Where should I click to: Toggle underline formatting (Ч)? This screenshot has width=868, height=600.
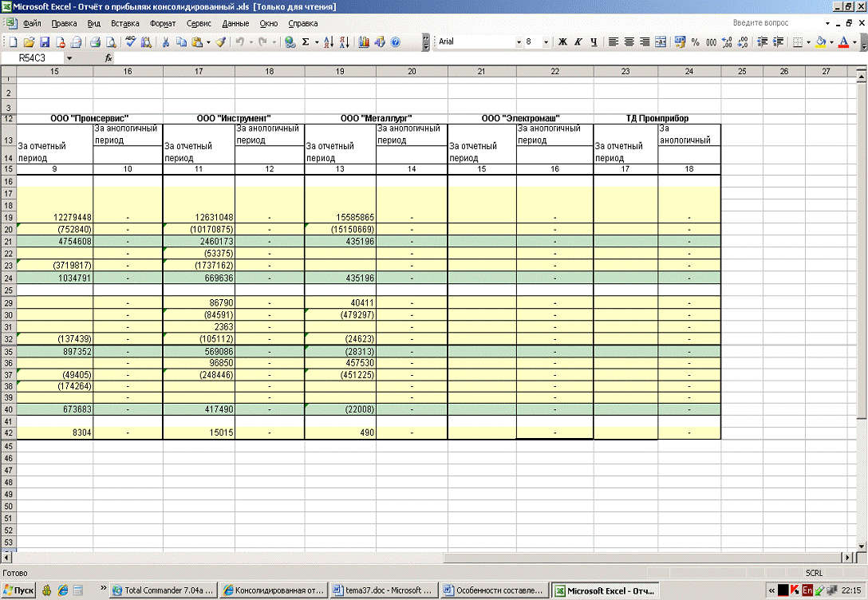(594, 41)
